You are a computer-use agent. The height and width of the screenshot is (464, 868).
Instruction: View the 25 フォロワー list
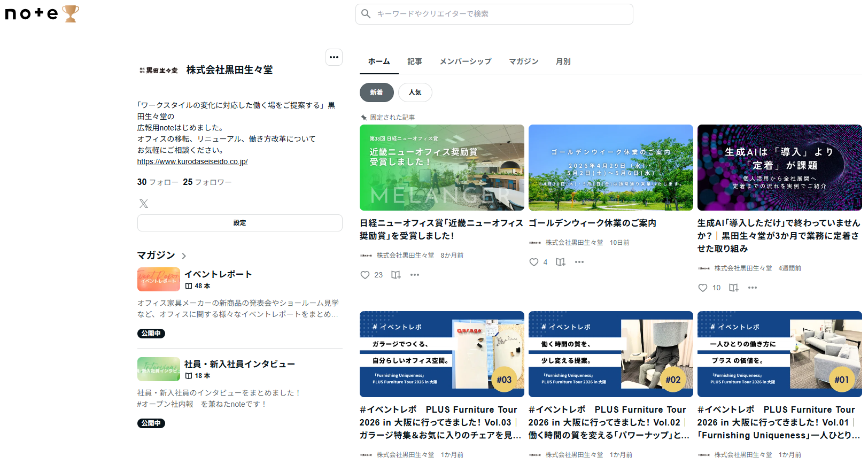click(x=207, y=182)
